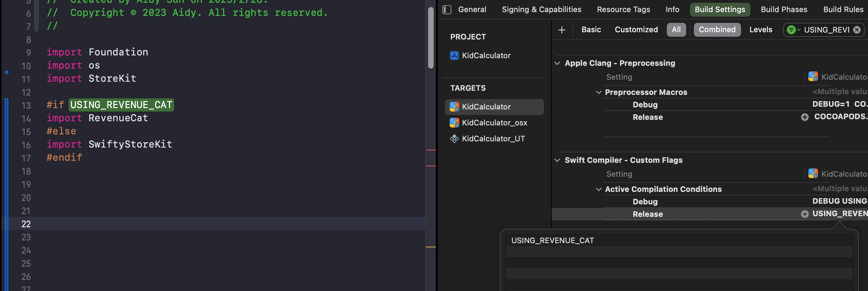Clear the USING_REVE search filter
Viewport: 868px width, 291px height.
pyautogui.click(x=857, y=30)
